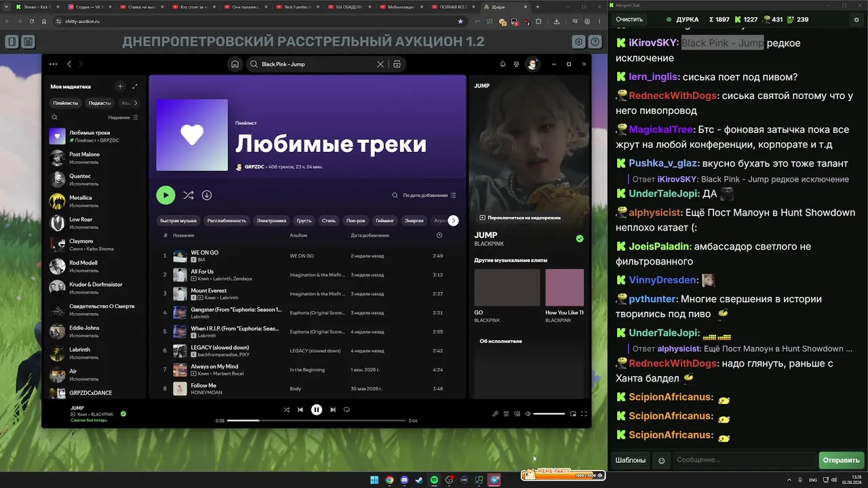Filter tracks by 'Расслабленность'

point(226,220)
